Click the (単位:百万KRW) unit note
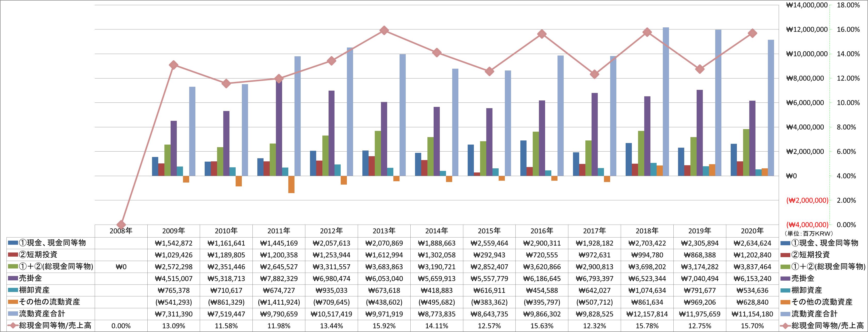Viewport: 868px width, 332px height. pos(808,233)
